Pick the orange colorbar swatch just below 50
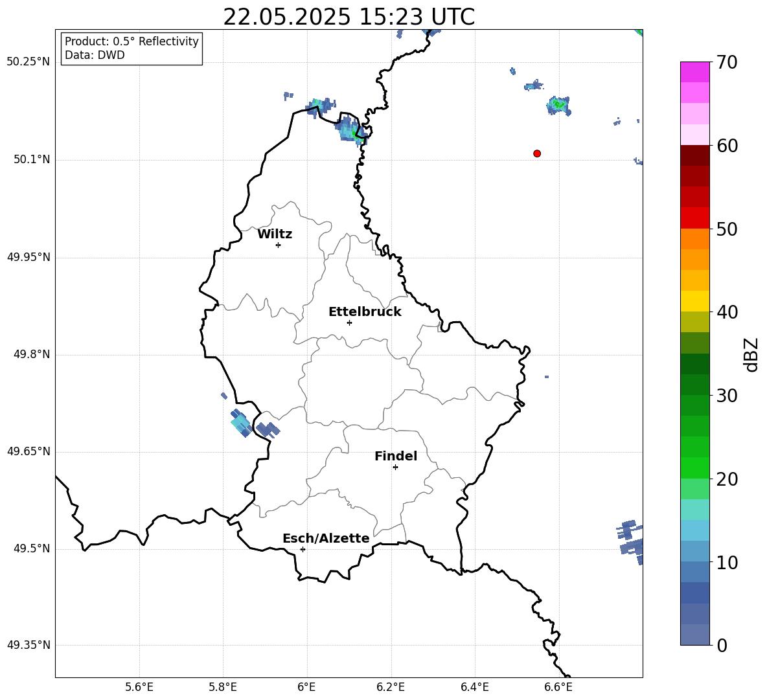The width and height of the screenshot is (767, 700). [694, 238]
